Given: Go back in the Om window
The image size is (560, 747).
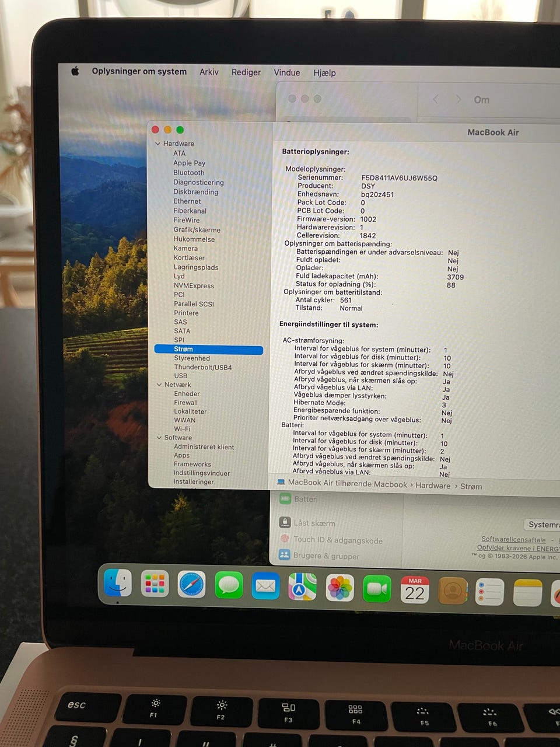Looking at the screenshot, I should pyautogui.click(x=436, y=99).
